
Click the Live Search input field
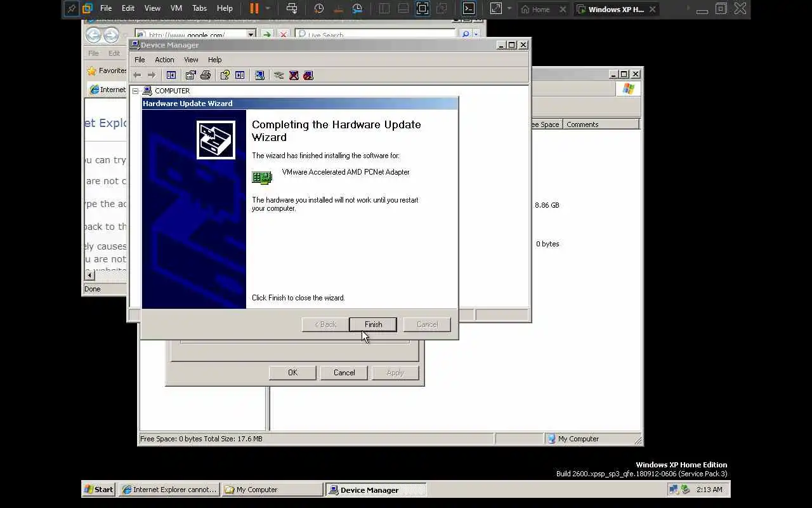pyautogui.click(x=376, y=35)
